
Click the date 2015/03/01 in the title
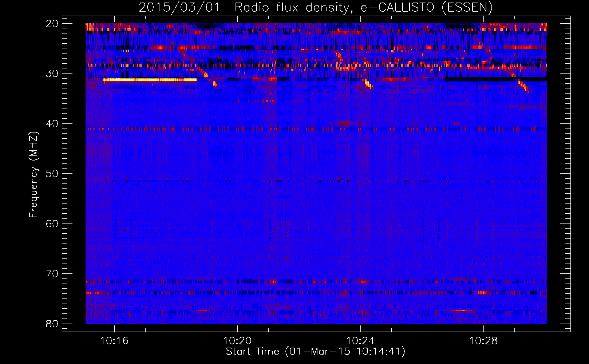(x=179, y=8)
